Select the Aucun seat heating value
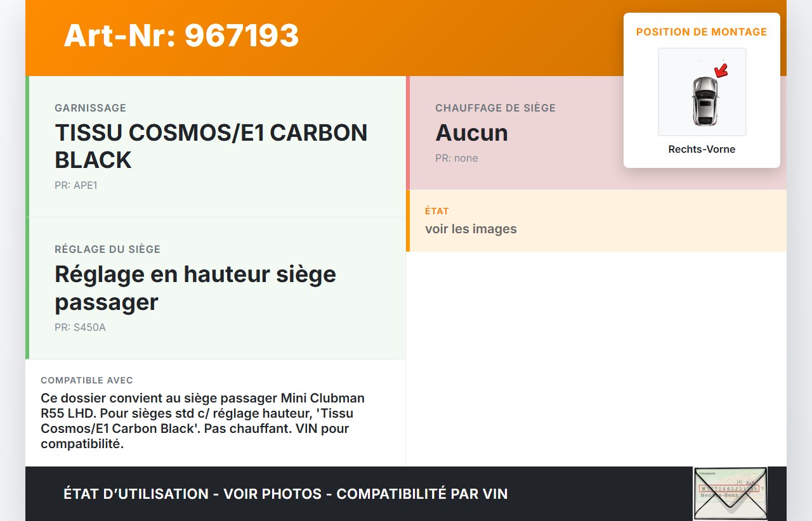The image size is (812, 521). click(x=471, y=133)
